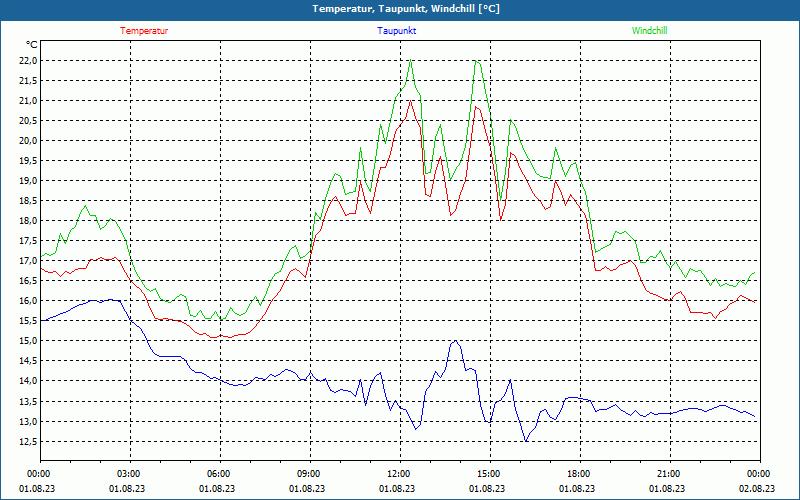Click the '°C' unit label above y-axis

coord(31,45)
